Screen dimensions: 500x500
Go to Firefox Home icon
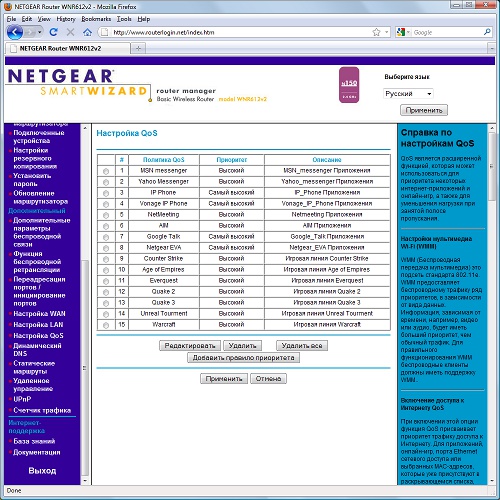tap(87, 32)
